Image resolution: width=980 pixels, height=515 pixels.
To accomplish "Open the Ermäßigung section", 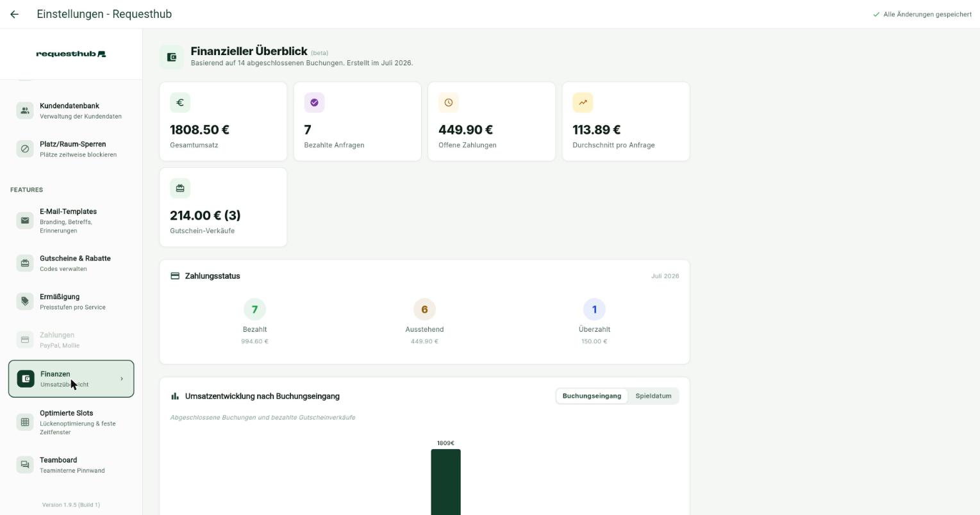I will click(71, 302).
